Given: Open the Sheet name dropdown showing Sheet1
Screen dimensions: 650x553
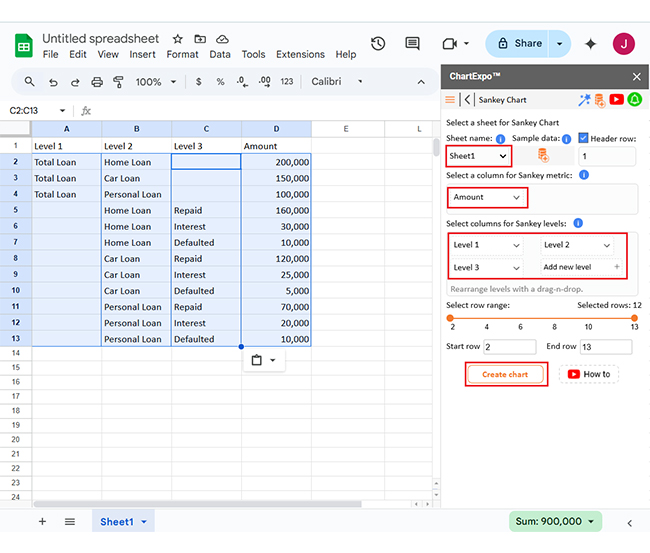Looking at the screenshot, I should pos(479,156).
